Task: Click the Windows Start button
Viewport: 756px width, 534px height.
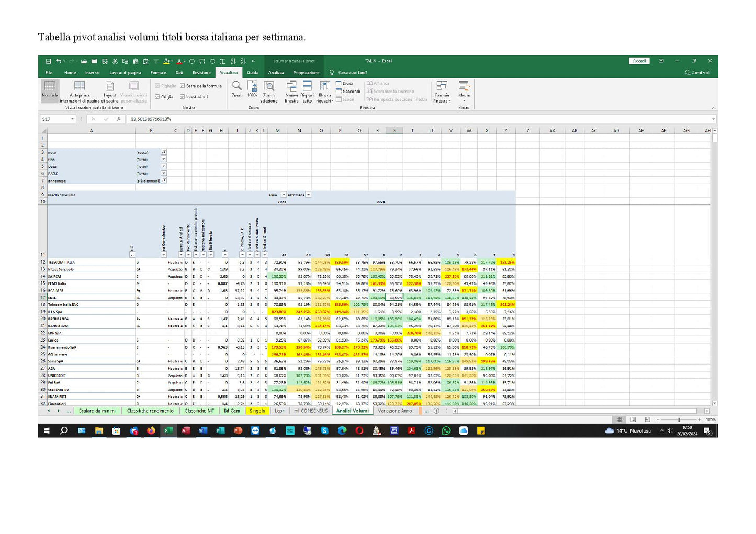Action: pos(46,431)
